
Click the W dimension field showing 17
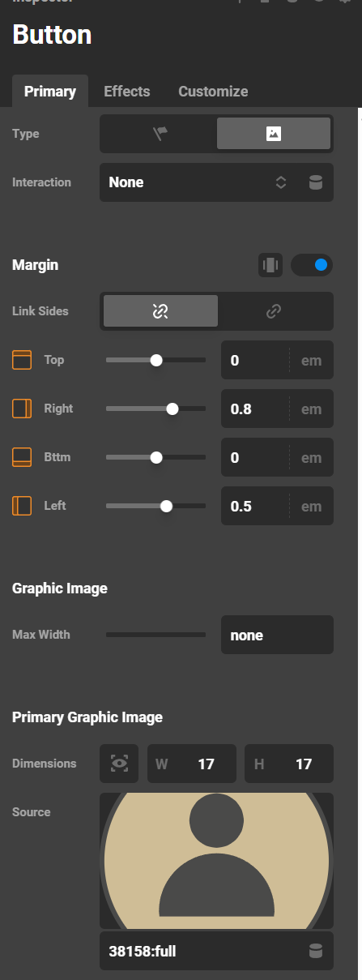pyautogui.click(x=192, y=764)
